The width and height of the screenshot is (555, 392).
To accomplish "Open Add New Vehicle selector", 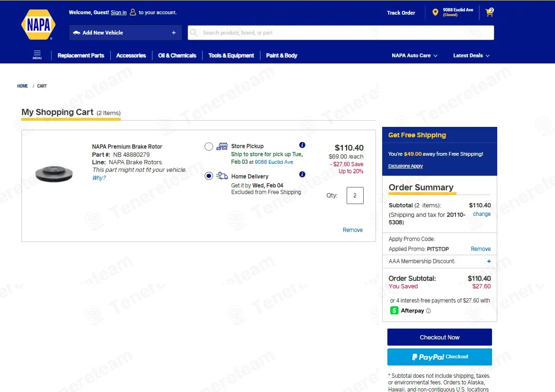I will 125,33.
